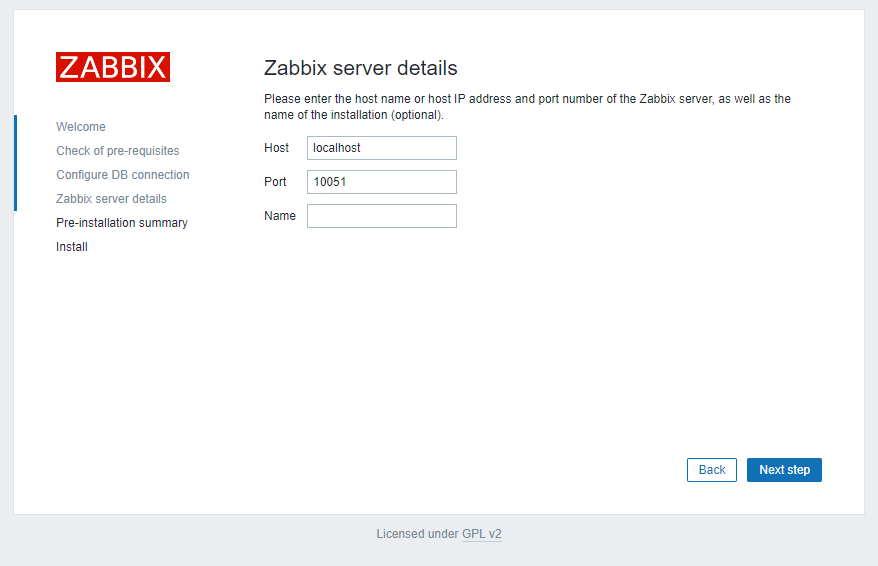
Task: Click the blue progress bar beside steps
Action: tap(15, 163)
